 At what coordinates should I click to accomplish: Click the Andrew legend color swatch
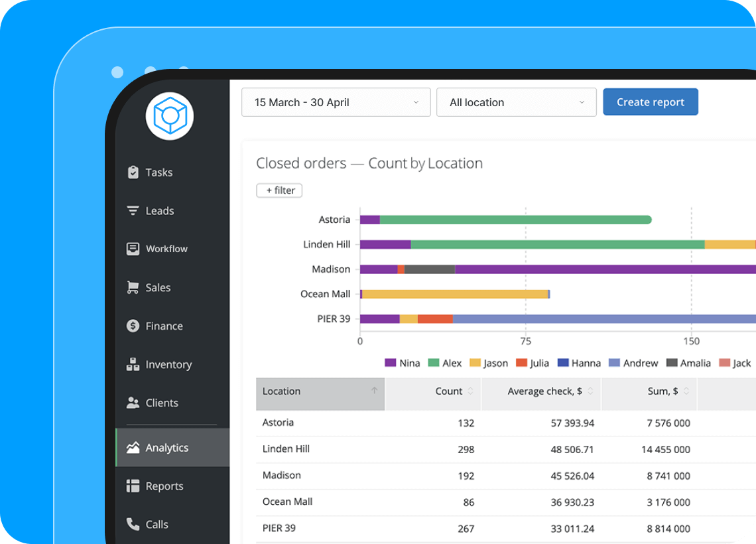tap(614, 363)
